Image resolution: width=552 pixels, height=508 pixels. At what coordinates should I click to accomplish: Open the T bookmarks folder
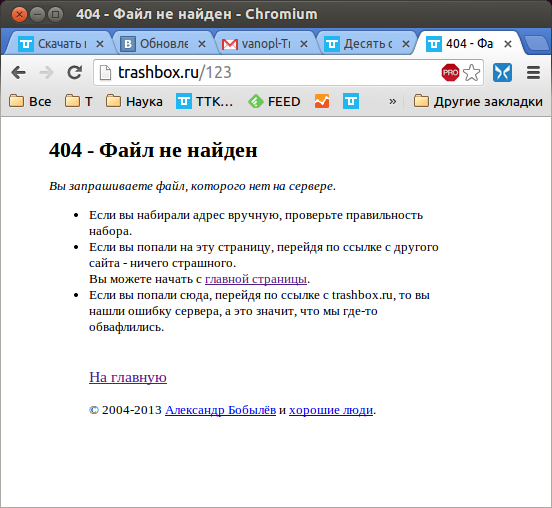pos(79,101)
